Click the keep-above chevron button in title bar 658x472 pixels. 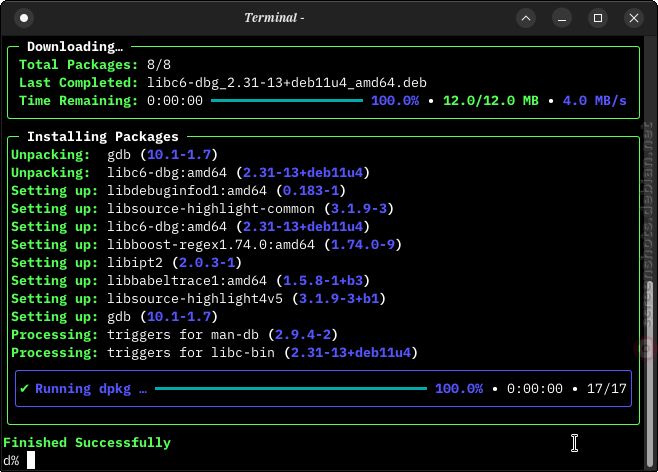coord(526,18)
